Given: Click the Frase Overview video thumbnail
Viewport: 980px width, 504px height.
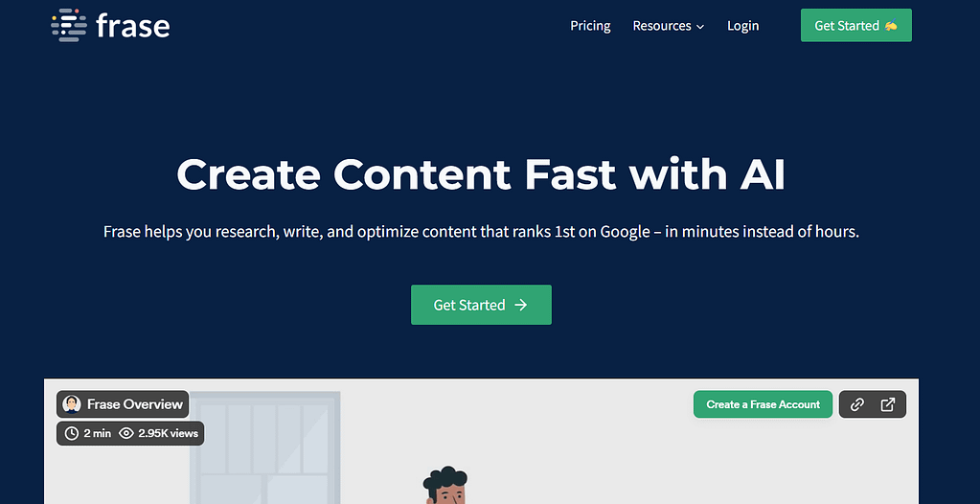Looking at the screenshot, I should tap(481, 441).
